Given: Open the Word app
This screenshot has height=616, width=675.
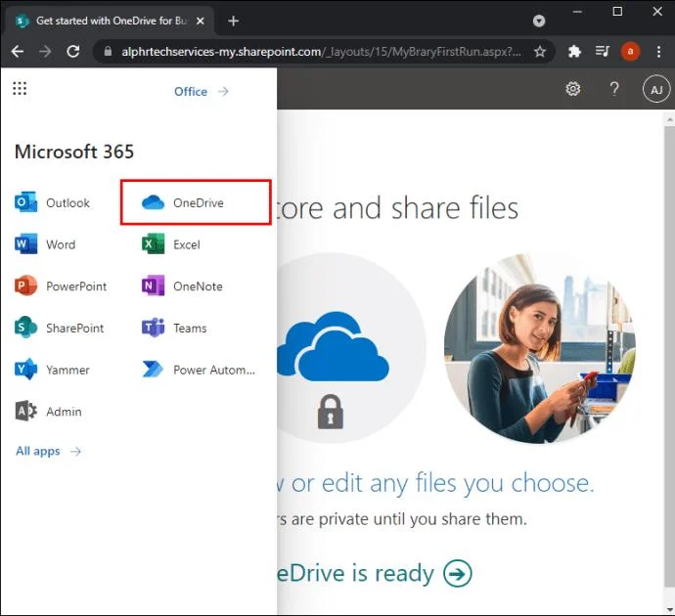Looking at the screenshot, I should (45, 244).
